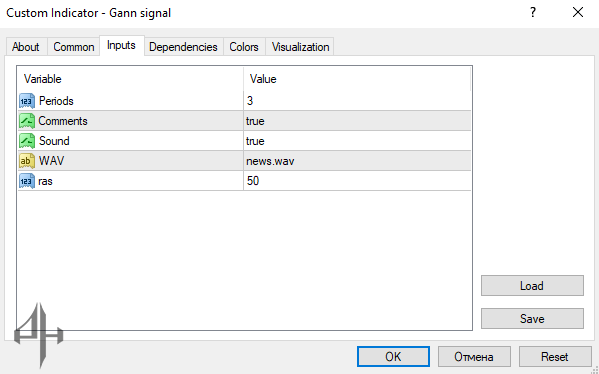Select the Periods value 3

250,101
